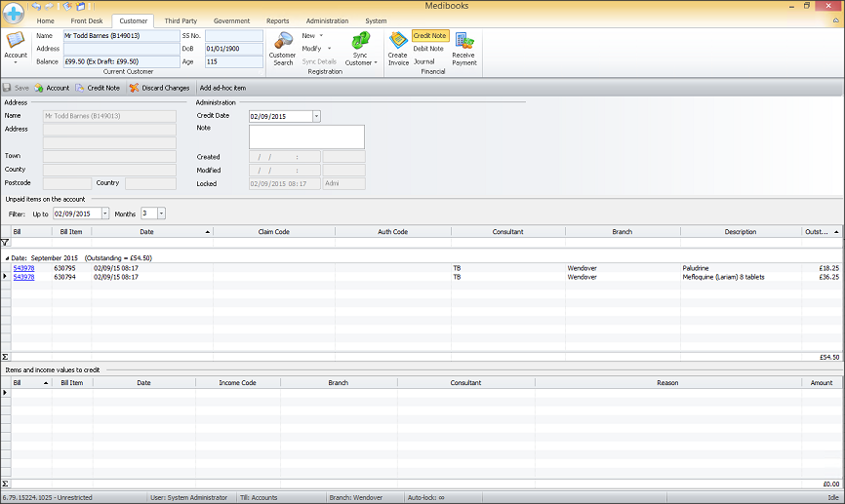Open bill 543978 link for Paludrine
This screenshot has height=504, width=845.
(x=24, y=267)
